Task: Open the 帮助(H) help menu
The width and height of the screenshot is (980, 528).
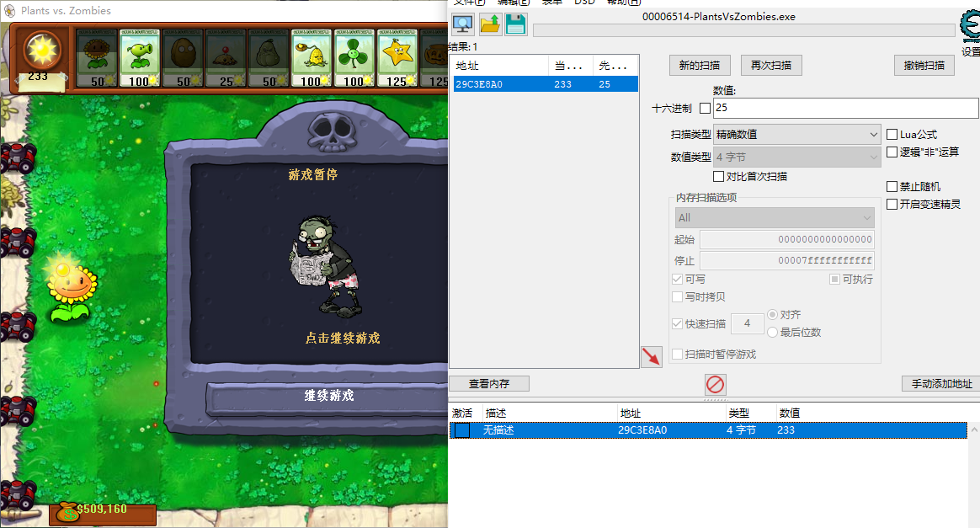Action: point(624,3)
